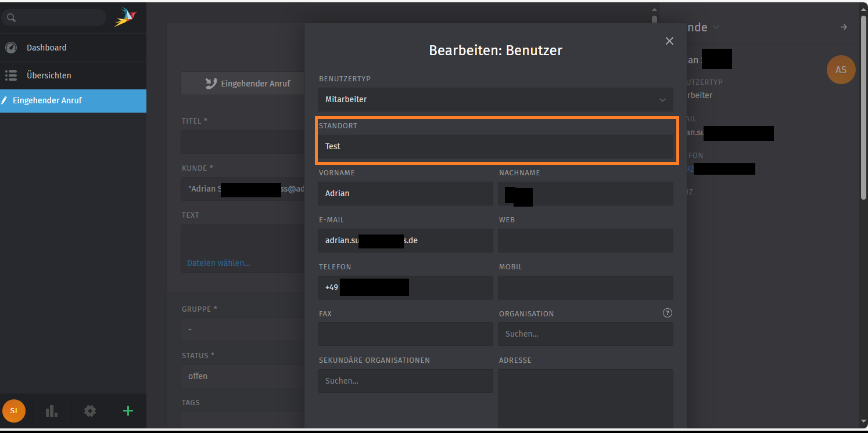Click into the Standort input field
The image size is (868, 433).
[x=495, y=146]
